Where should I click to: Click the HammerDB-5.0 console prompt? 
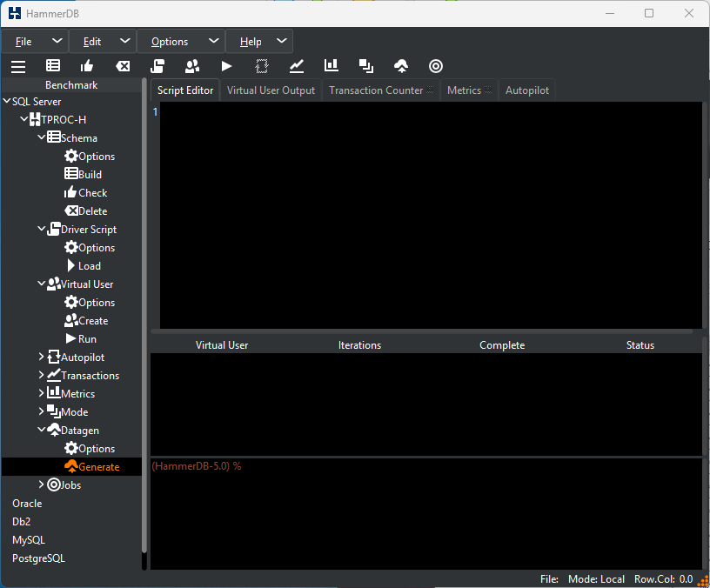pos(197,466)
